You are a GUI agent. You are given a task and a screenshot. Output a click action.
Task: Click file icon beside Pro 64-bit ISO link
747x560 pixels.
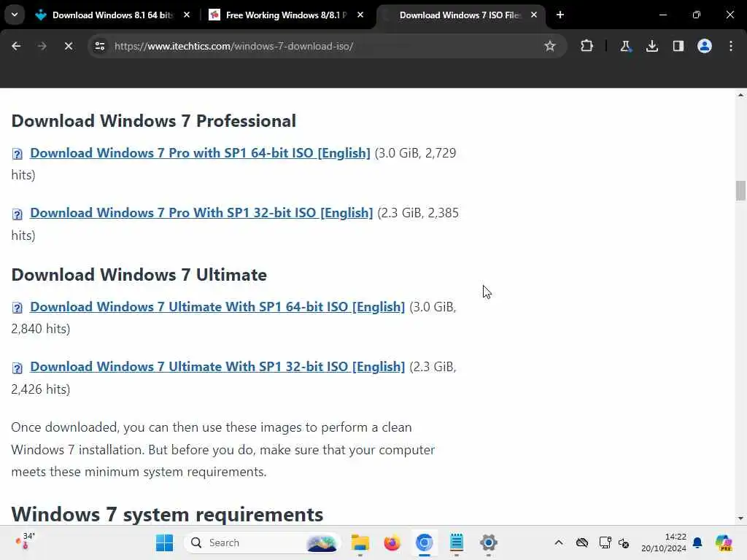coord(18,154)
